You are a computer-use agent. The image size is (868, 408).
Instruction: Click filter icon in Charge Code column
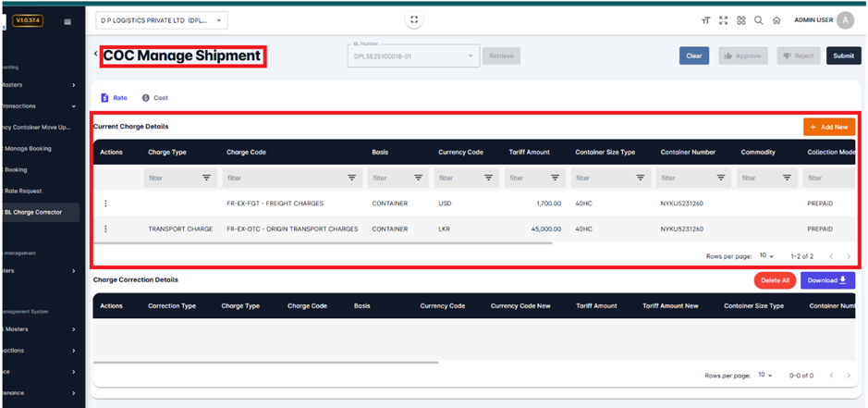point(352,178)
